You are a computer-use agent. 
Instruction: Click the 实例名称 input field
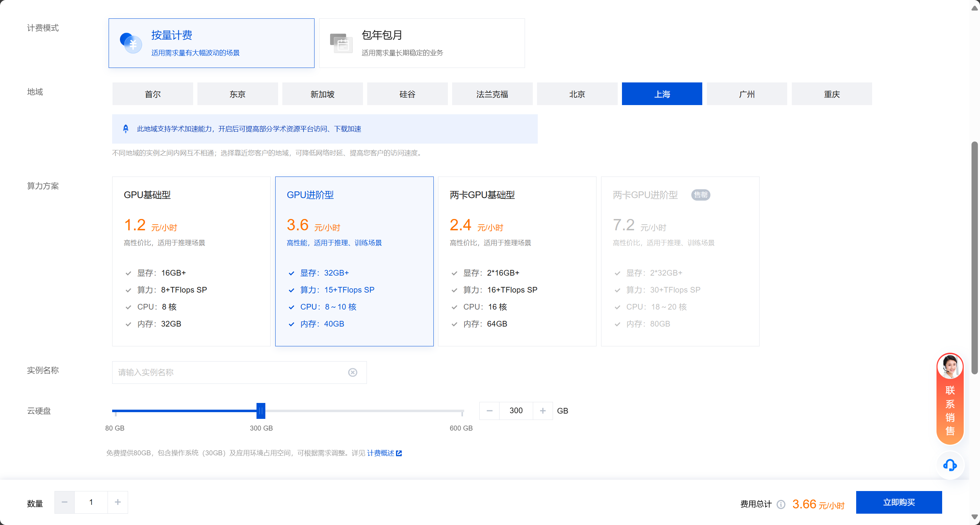coord(228,372)
